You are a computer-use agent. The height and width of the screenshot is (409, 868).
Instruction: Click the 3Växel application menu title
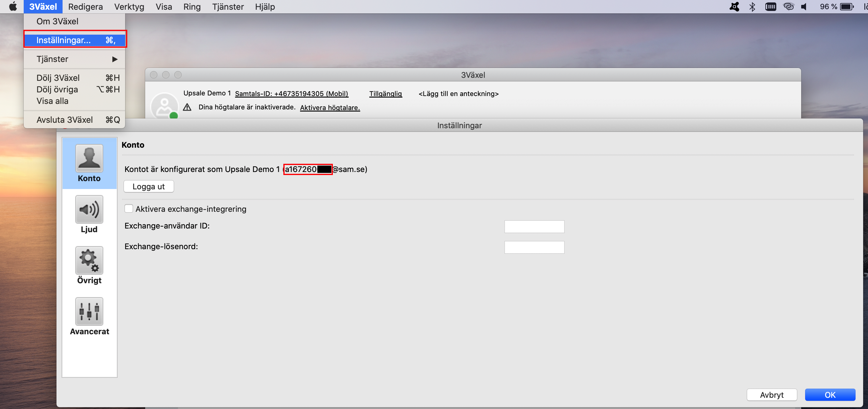[x=43, y=6]
